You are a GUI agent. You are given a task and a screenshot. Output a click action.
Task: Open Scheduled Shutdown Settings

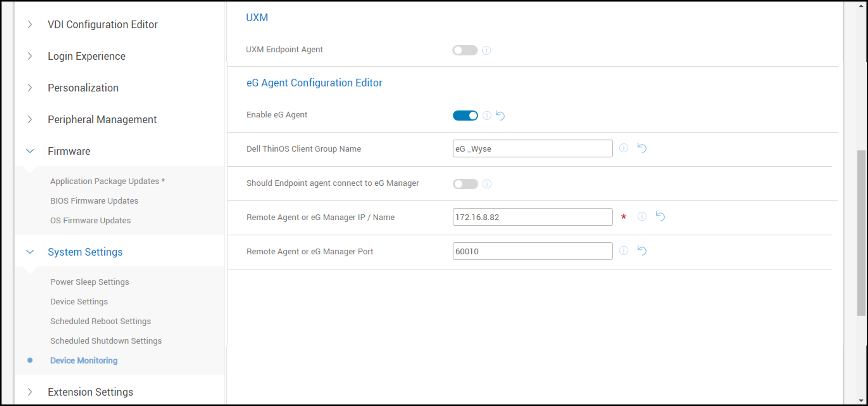(106, 340)
